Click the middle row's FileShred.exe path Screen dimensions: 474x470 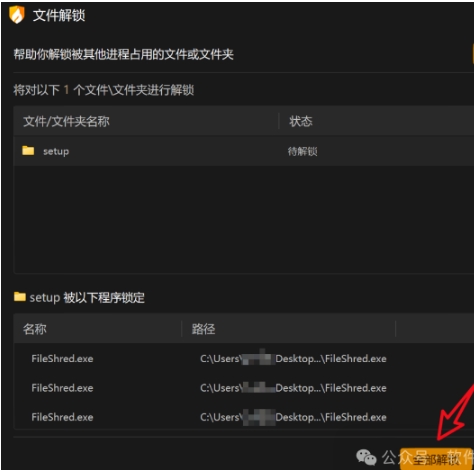coord(293,388)
